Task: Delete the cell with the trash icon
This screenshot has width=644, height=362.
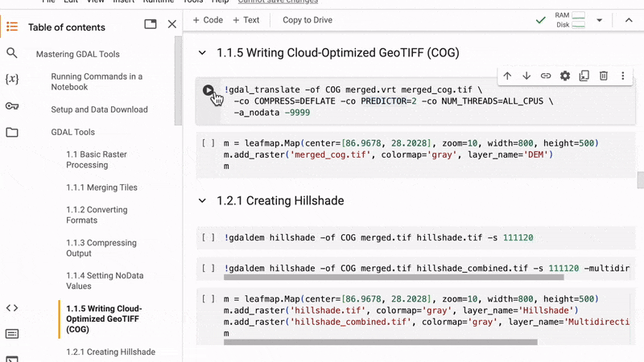Action: [x=603, y=76]
